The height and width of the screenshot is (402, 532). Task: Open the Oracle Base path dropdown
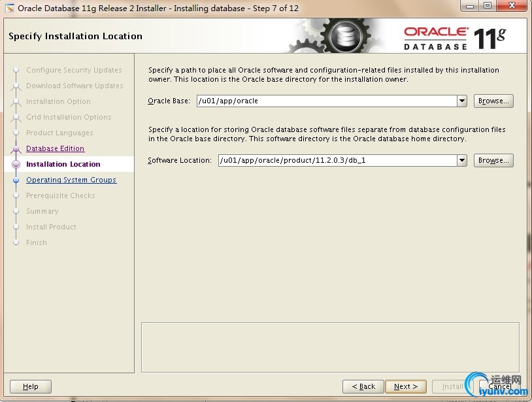tap(462, 101)
